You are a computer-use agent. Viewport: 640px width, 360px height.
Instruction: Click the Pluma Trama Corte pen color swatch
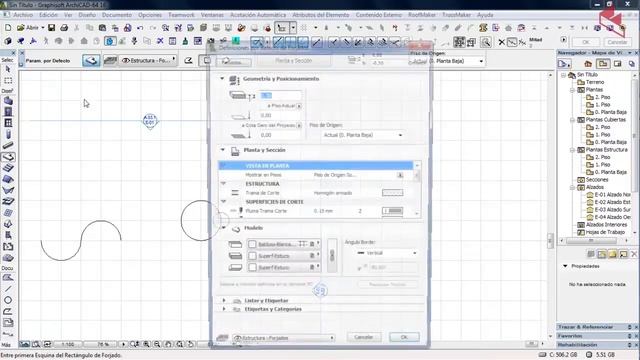point(393,211)
